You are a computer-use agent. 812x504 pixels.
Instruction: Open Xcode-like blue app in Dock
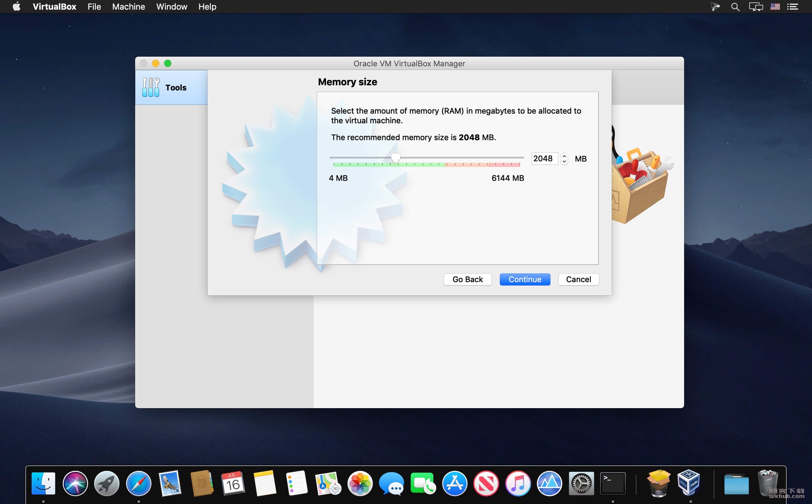[550, 483]
